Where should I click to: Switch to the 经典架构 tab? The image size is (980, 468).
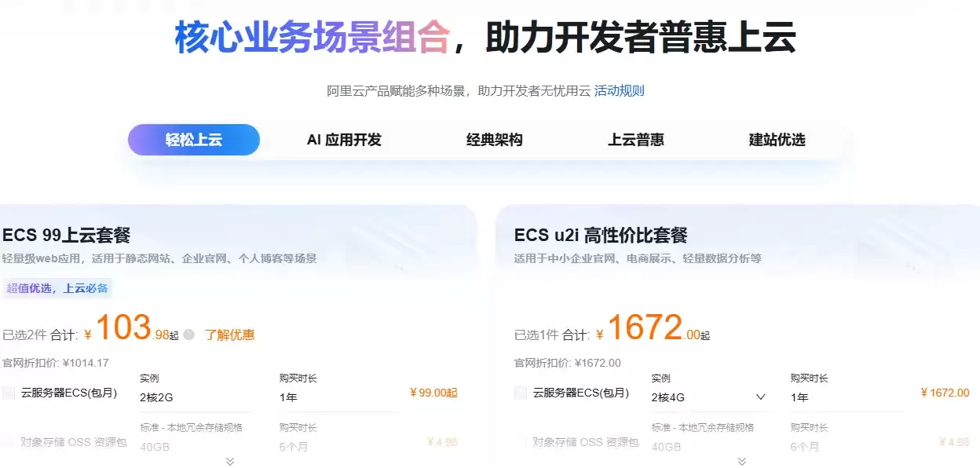coord(494,140)
